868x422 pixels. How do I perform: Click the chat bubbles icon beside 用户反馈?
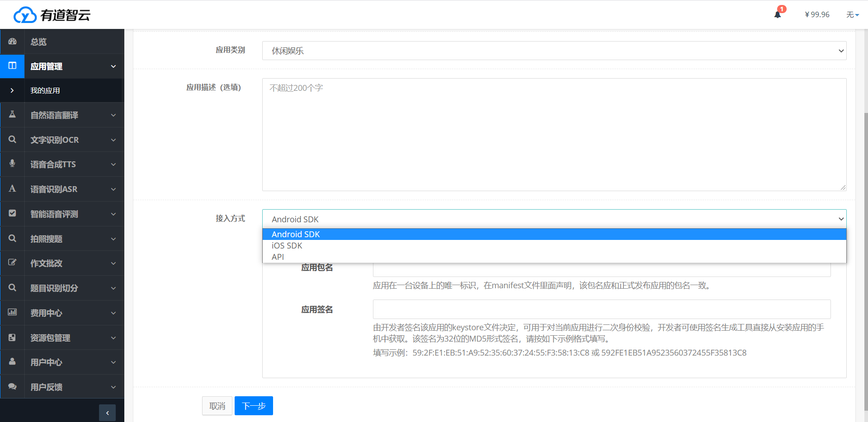(12, 387)
